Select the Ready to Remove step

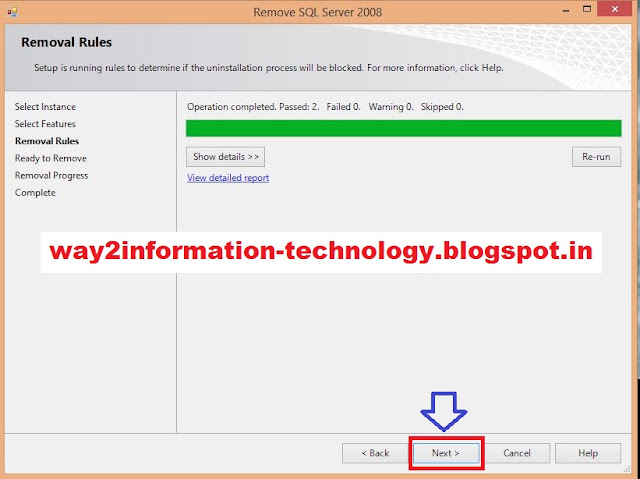pyautogui.click(x=51, y=158)
